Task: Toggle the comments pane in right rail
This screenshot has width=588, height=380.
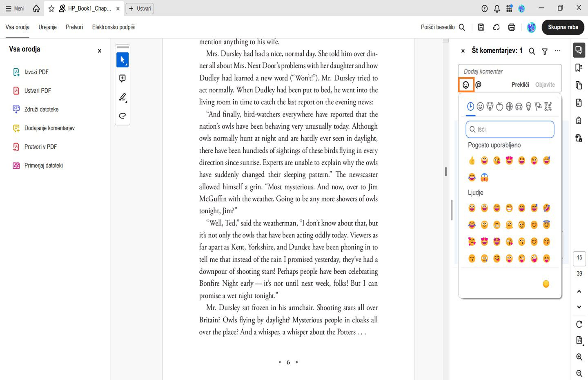Action: [x=579, y=50]
